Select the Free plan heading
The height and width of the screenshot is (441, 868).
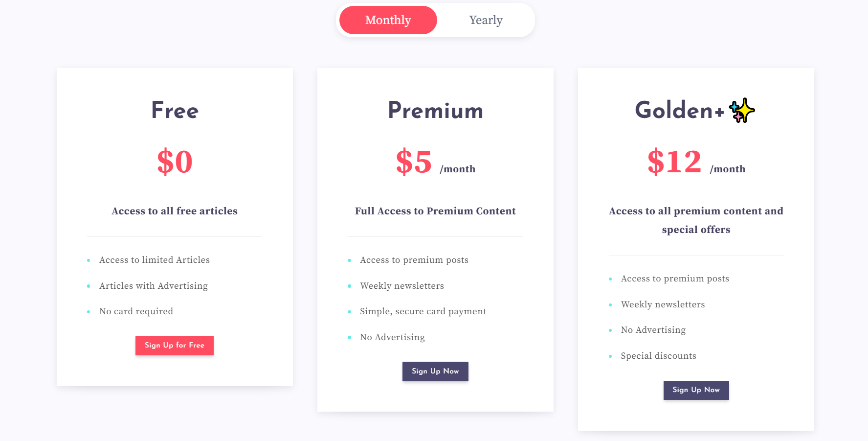(175, 110)
